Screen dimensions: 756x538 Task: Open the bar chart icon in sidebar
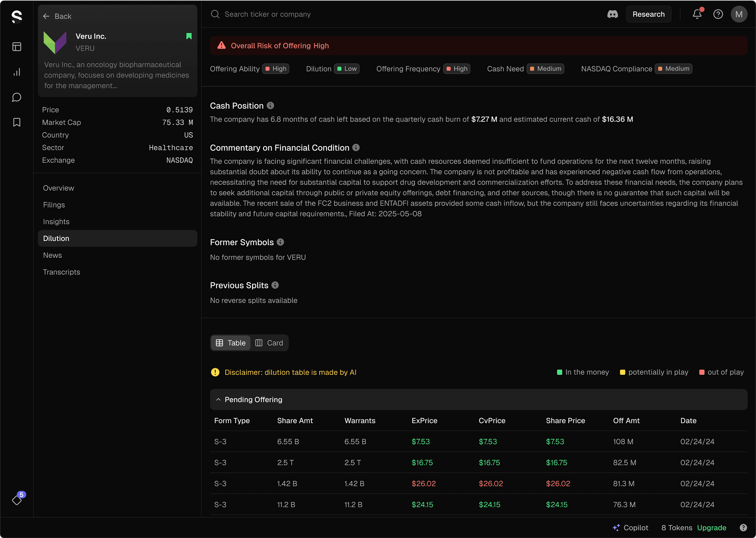pos(17,72)
